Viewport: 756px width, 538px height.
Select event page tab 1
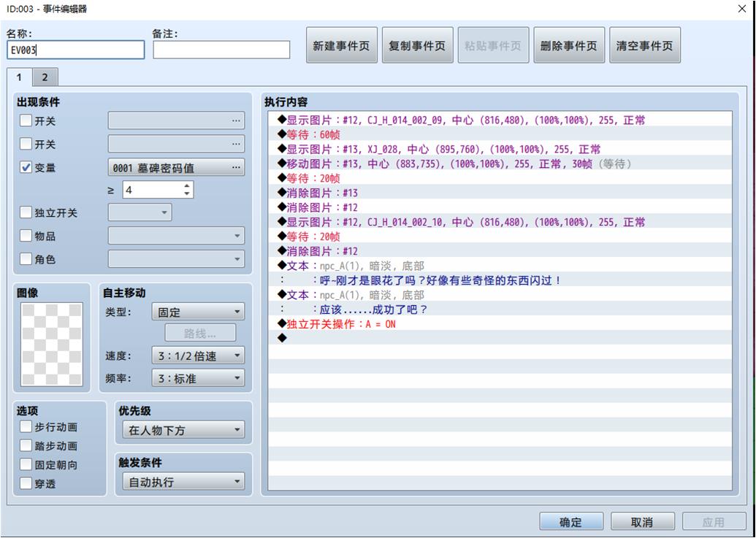(x=19, y=77)
